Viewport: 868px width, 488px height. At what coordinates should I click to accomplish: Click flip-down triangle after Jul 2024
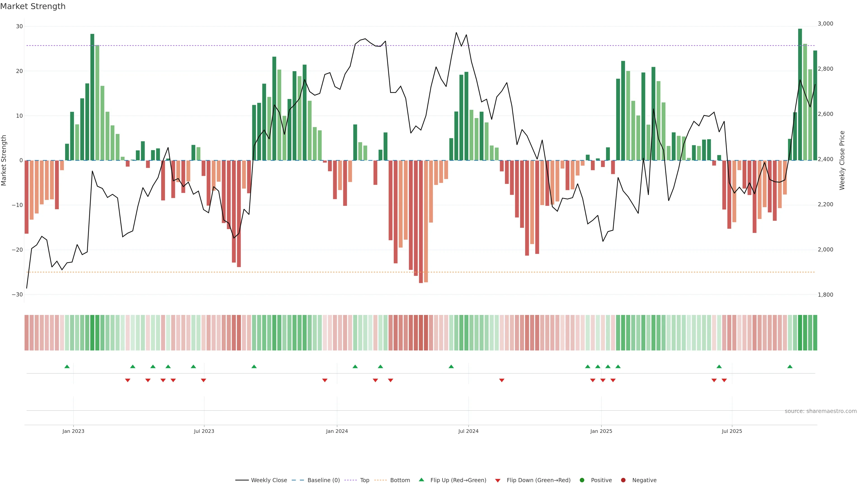(502, 380)
